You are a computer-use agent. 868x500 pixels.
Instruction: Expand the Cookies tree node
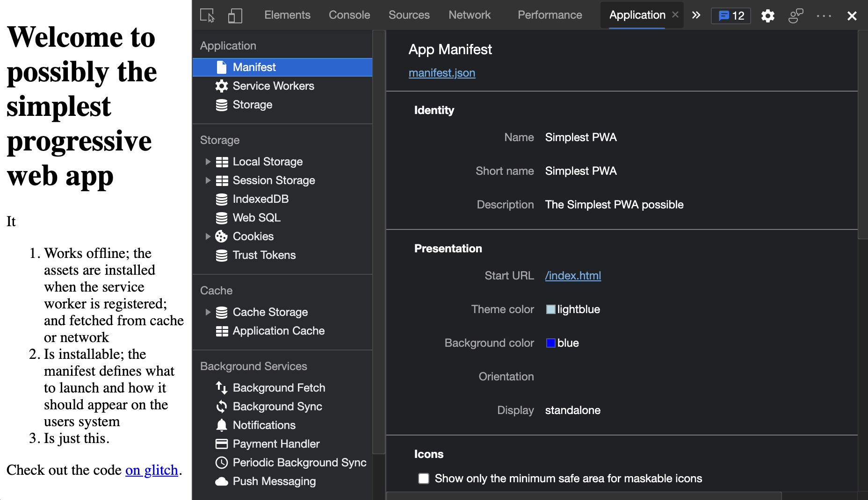point(208,236)
